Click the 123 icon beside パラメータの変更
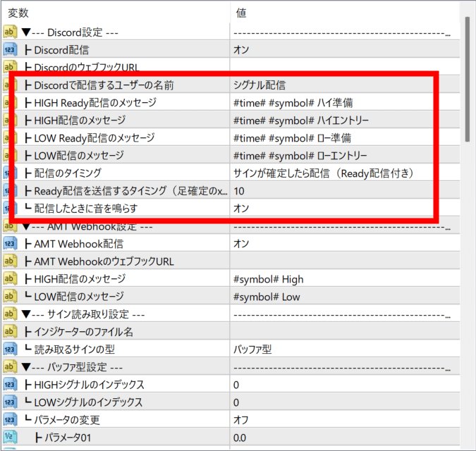 tap(10, 420)
